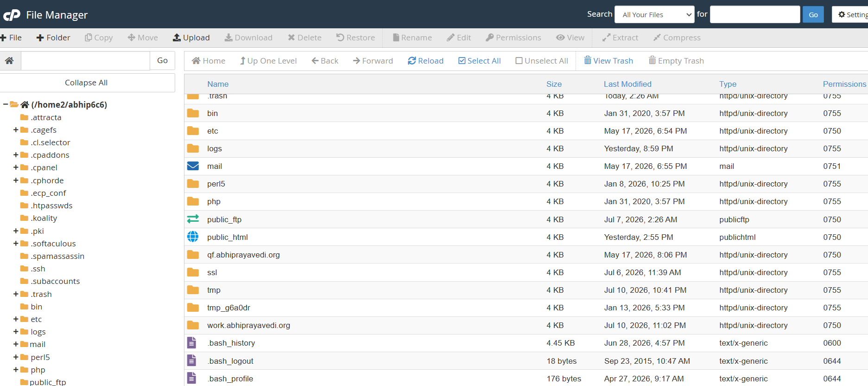Viewport: 868px width, 386px height.
Task: Click the Restore toolbar button
Action: [x=355, y=38]
